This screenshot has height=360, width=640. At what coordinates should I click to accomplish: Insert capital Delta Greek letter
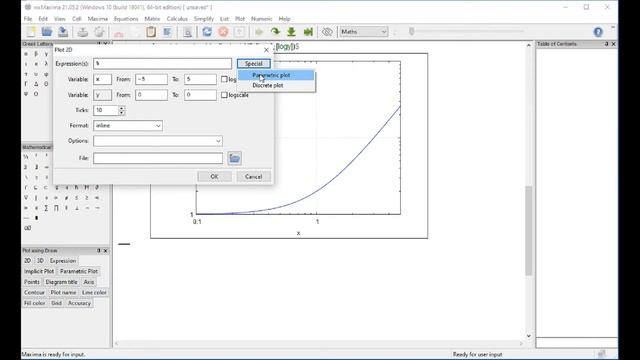pos(36,84)
